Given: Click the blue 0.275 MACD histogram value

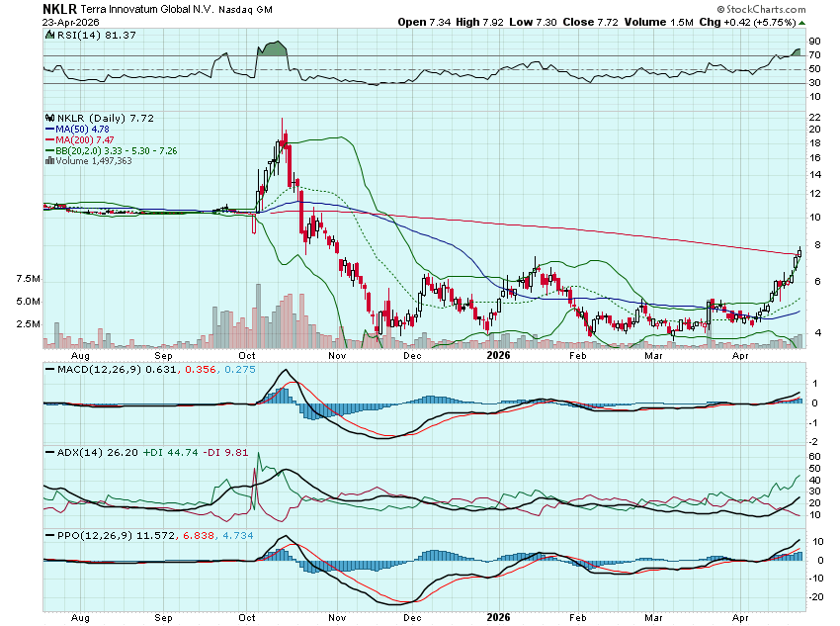Looking at the screenshot, I should (240, 369).
